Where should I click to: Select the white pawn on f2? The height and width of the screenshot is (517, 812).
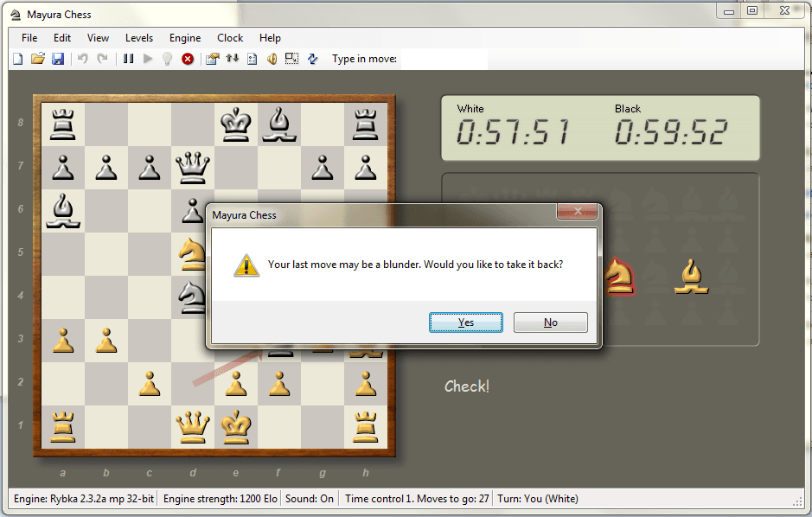click(x=279, y=384)
